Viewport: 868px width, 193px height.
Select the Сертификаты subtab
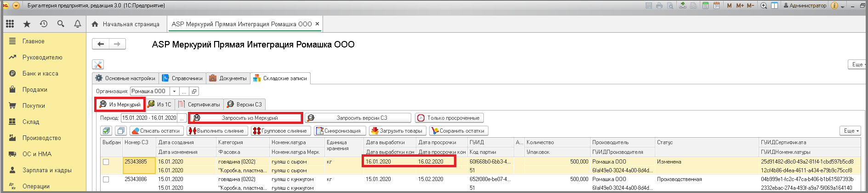tap(199, 105)
